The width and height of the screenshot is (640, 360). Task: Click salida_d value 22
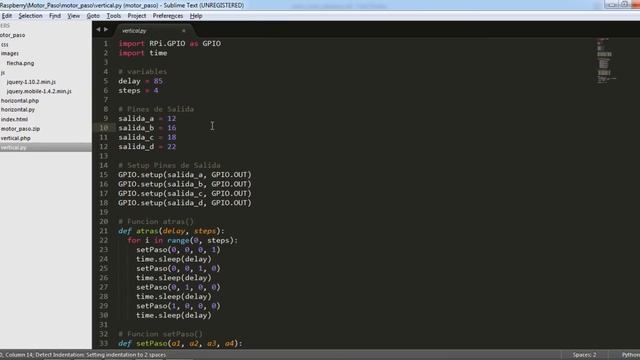pyautogui.click(x=171, y=147)
